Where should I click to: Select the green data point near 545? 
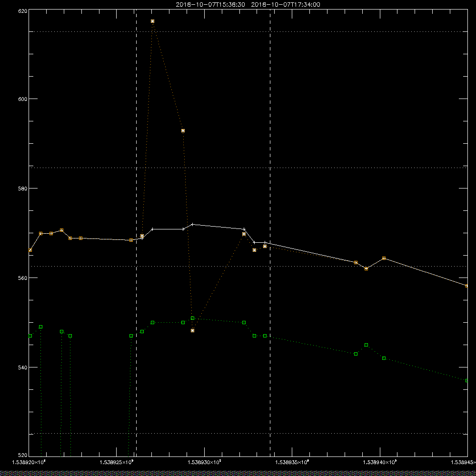(x=366, y=345)
